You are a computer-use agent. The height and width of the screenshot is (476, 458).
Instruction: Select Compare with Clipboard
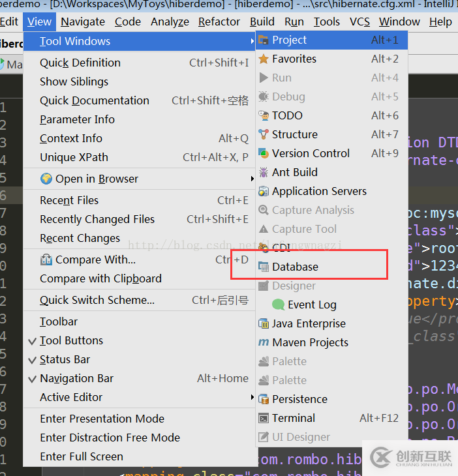[x=100, y=278]
